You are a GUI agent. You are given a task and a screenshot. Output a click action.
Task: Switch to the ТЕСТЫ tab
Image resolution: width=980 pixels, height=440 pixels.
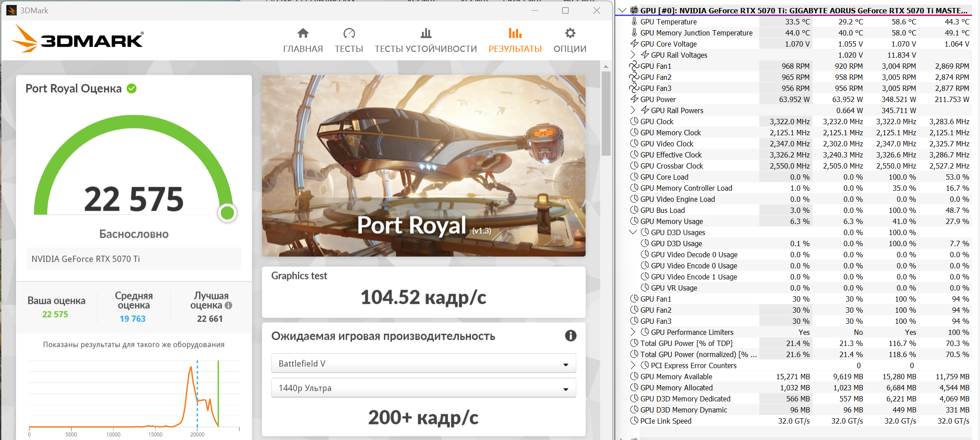click(x=349, y=40)
